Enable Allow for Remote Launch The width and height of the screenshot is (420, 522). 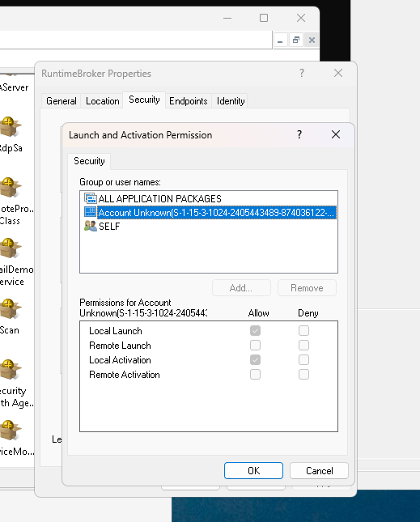click(x=255, y=346)
